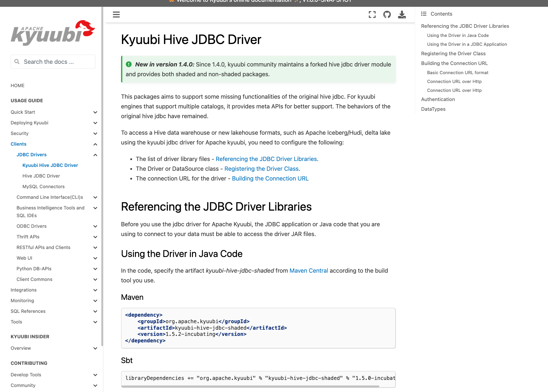Viewport: 548px width, 392px height.
Task: Open Security in the sidebar
Action: (19, 133)
